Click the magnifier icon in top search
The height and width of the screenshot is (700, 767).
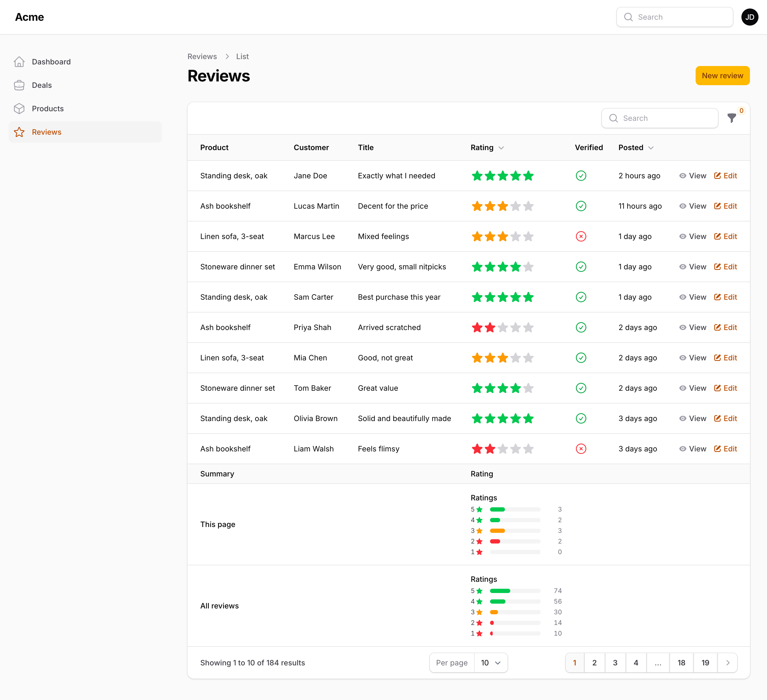tap(629, 17)
